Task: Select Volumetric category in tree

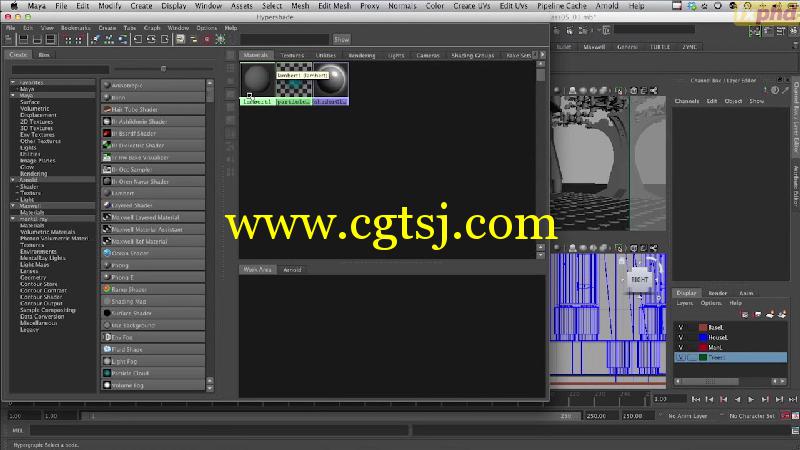Action: [35, 109]
